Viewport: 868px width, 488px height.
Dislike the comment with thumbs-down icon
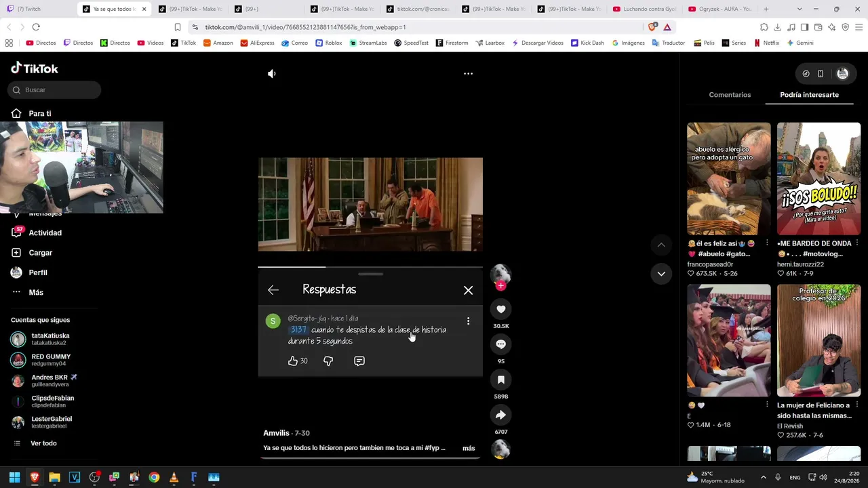pos(328,361)
